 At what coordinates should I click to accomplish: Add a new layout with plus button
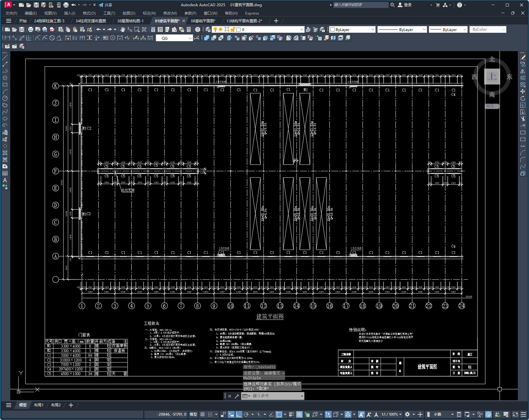point(71,405)
